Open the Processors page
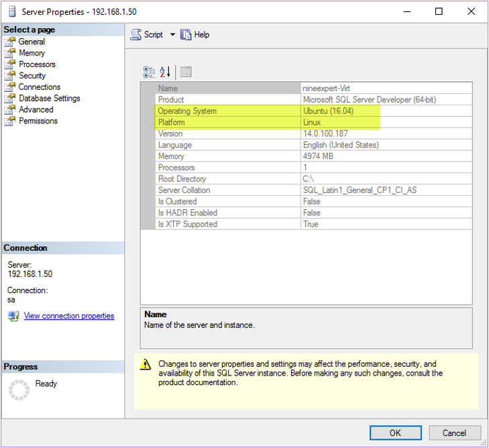This screenshot has height=448, width=489. click(37, 64)
